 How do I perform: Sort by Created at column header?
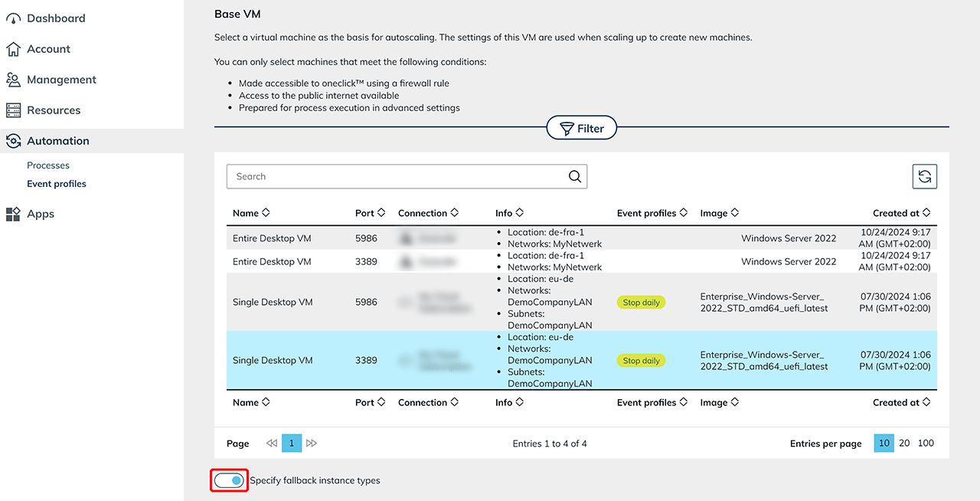tap(901, 213)
